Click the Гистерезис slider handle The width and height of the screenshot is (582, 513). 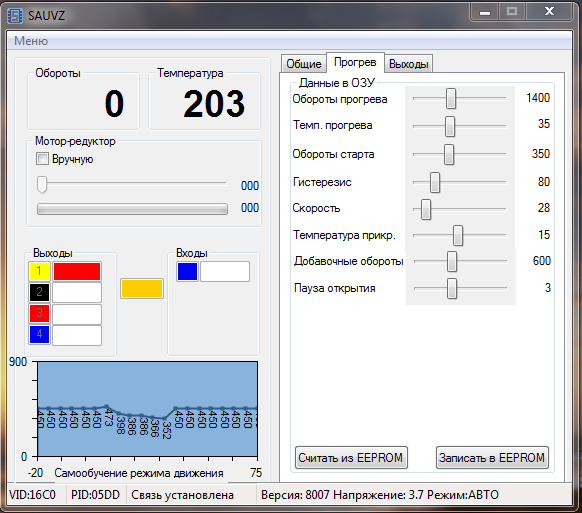[435, 182]
